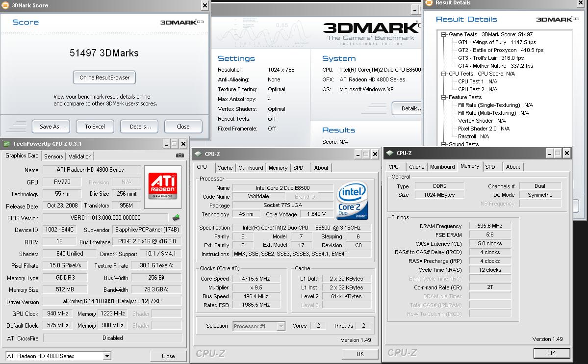Click the 51497 3DMarks score text
The width and height of the screenshot is (588, 364).
click(104, 53)
